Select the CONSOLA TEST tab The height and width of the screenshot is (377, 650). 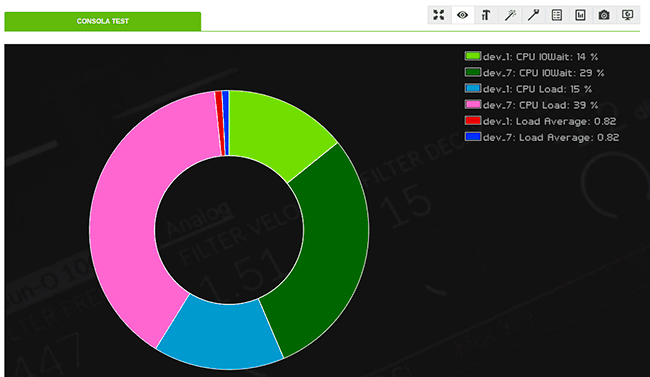pos(103,21)
